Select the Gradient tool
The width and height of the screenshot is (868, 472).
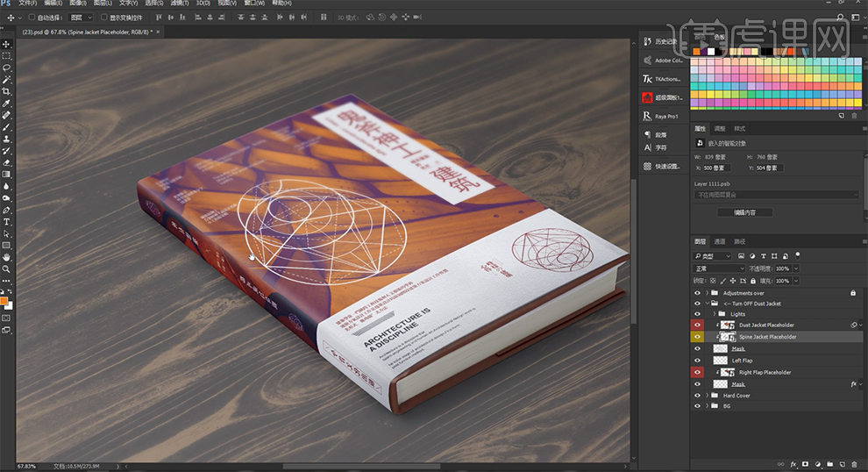[x=6, y=175]
